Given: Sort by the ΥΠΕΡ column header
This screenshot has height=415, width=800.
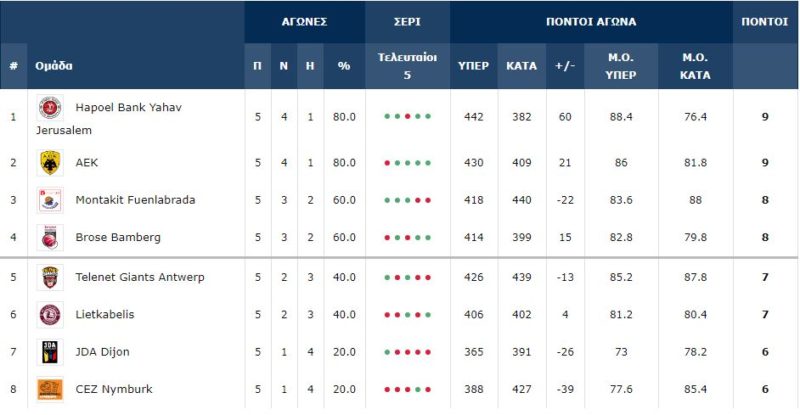Looking at the screenshot, I should [473, 66].
